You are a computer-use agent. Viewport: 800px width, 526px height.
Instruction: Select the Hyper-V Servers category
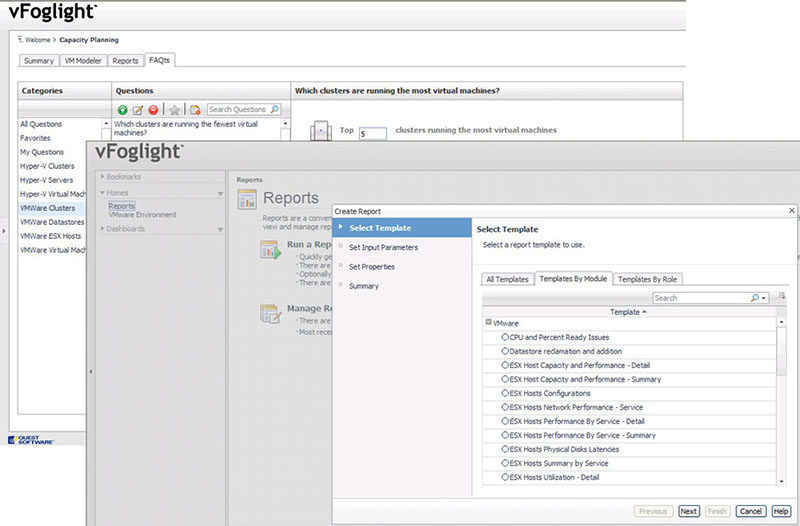tap(46, 180)
